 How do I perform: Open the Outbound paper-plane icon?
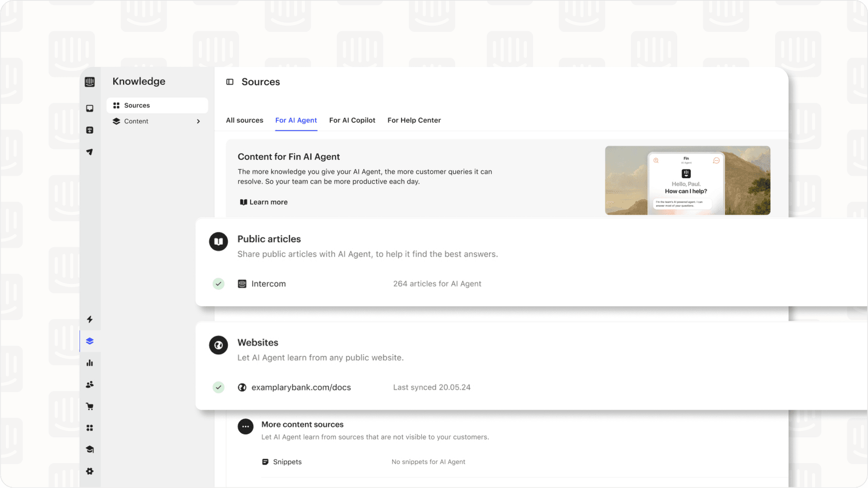[x=90, y=152]
